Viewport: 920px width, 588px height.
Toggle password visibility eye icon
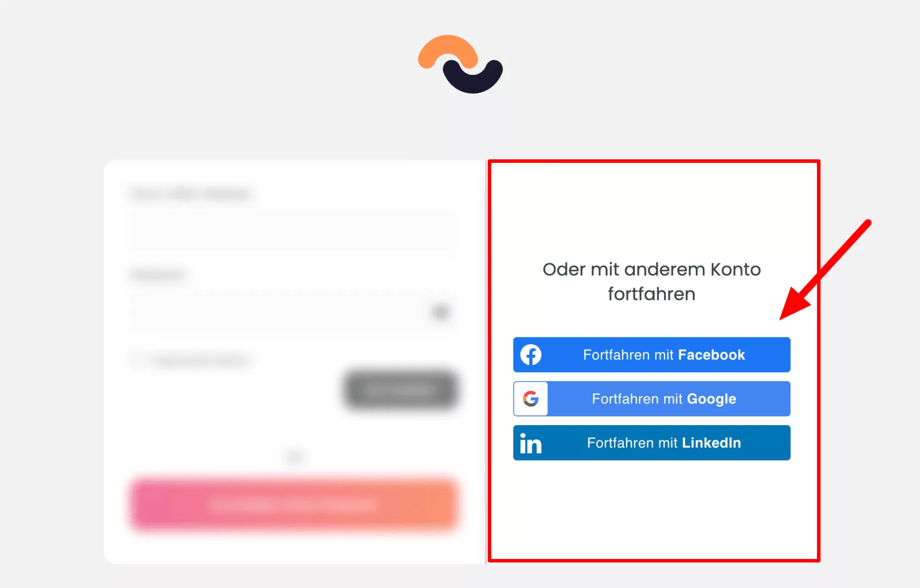click(441, 312)
